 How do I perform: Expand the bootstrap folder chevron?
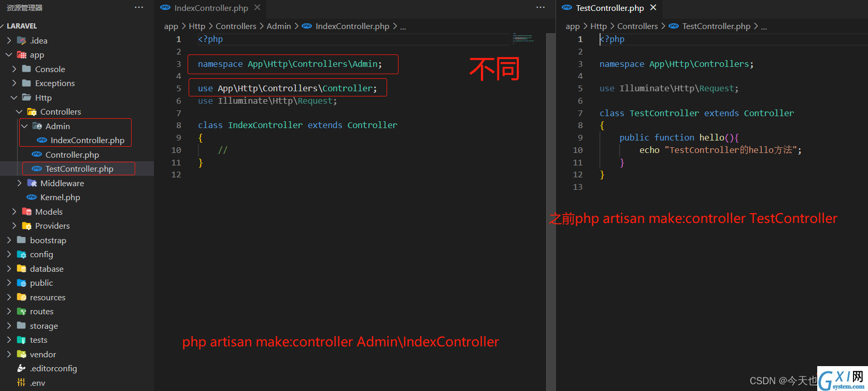click(9, 240)
